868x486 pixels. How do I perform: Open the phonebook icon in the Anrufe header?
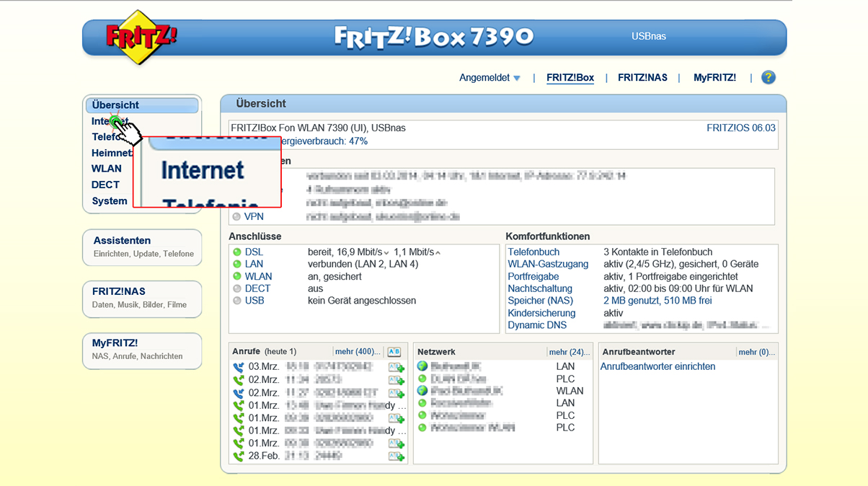point(394,352)
